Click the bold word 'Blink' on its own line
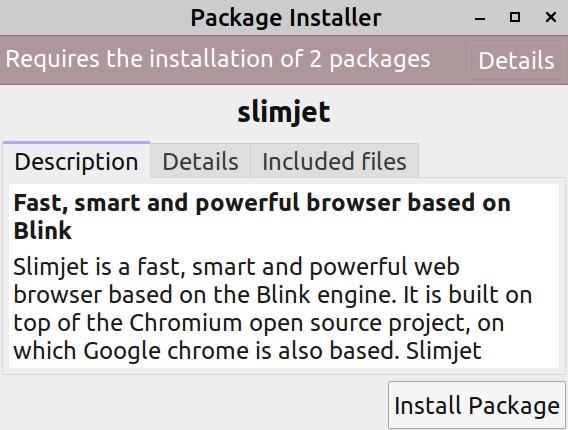The width and height of the screenshot is (568, 430). (x=43, y=231)
